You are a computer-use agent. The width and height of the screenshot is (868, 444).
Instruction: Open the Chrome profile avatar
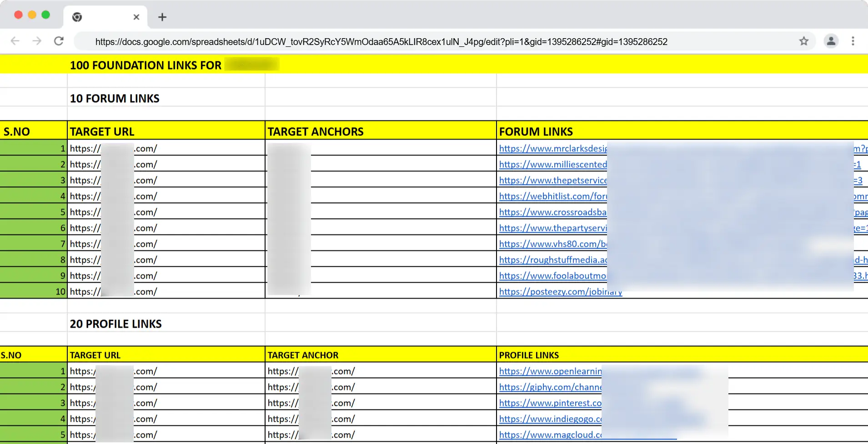point(831,41)
